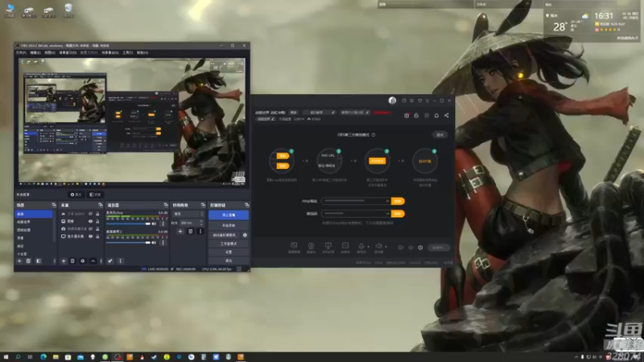Click notification bell icon in streaming companion

[436, 116]
